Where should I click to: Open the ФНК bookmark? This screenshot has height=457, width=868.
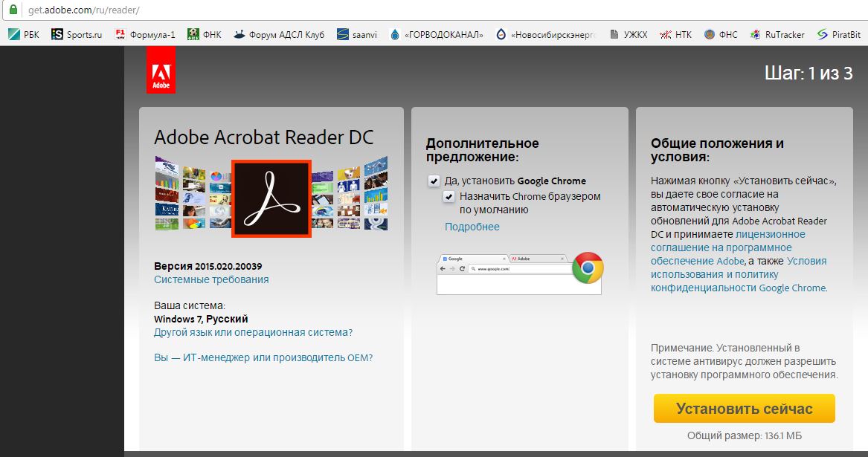pyautogui.click(x=205, y=34)
